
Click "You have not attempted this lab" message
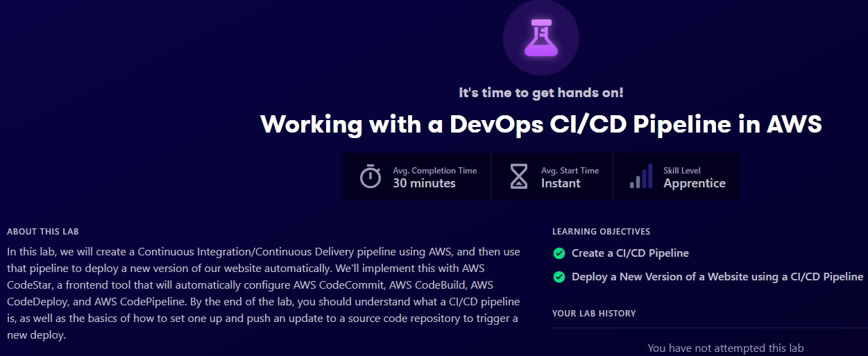pos(726,348)
